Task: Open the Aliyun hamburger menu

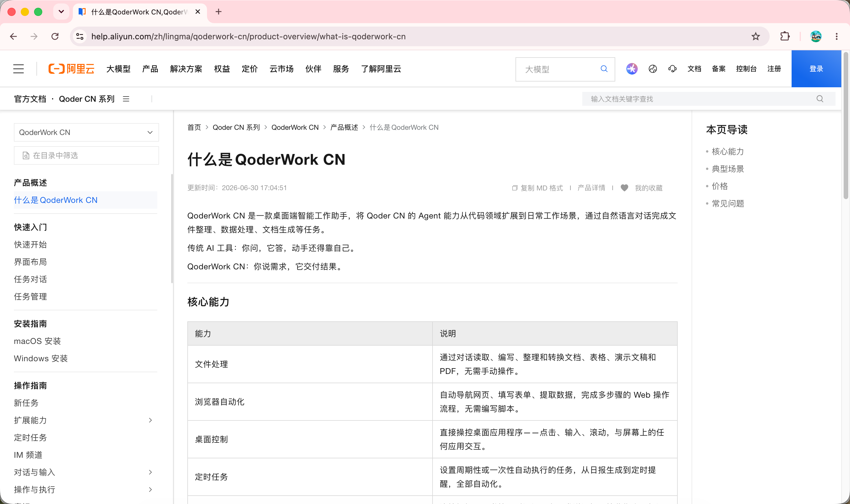Action: point(19,69)
